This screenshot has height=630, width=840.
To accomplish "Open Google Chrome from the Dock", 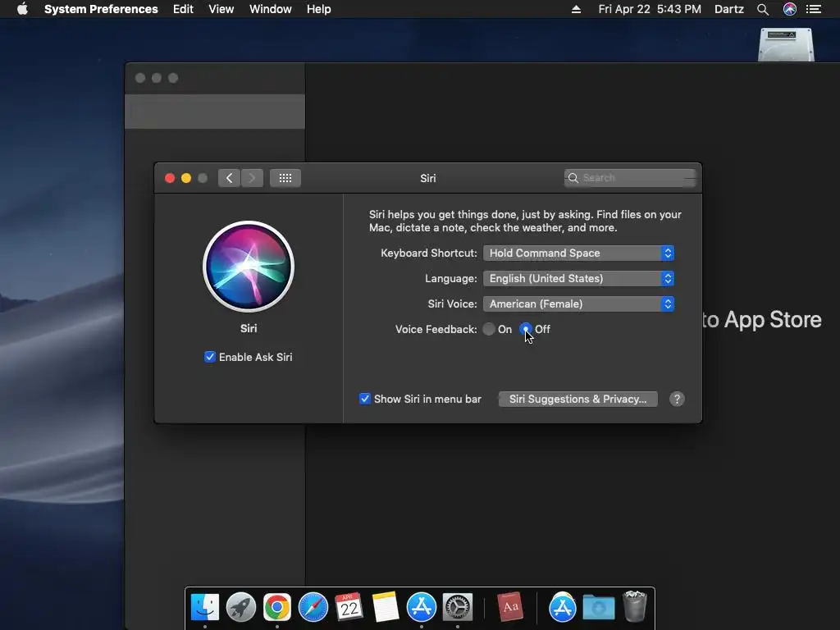I will (277, 608).
